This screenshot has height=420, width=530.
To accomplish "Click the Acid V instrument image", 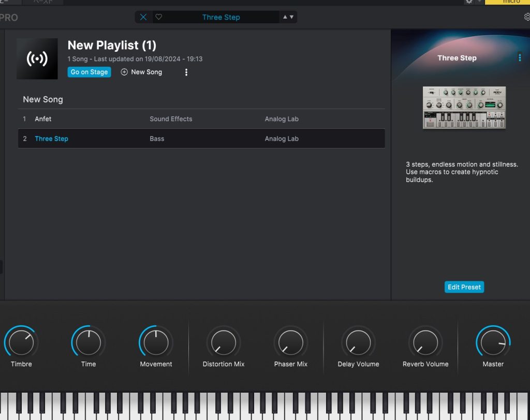I will point(464,108).
